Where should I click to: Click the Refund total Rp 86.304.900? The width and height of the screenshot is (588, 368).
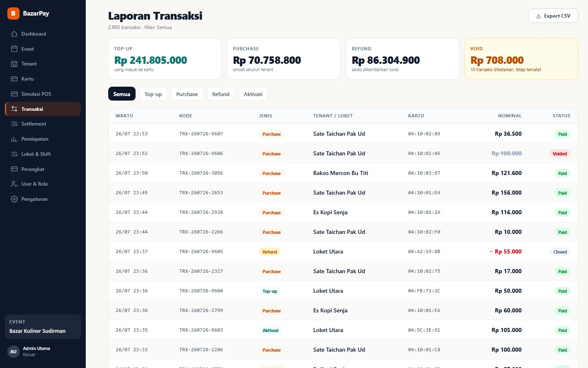(386, 60)
